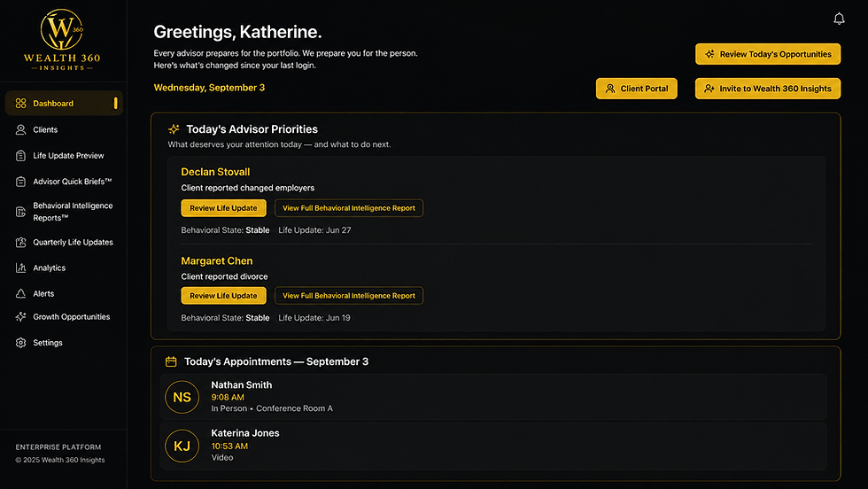The width and height of the screenshot is (868, 489).
Task: Click the Behavioral Intelligence Reports icon
Action: 21,212
